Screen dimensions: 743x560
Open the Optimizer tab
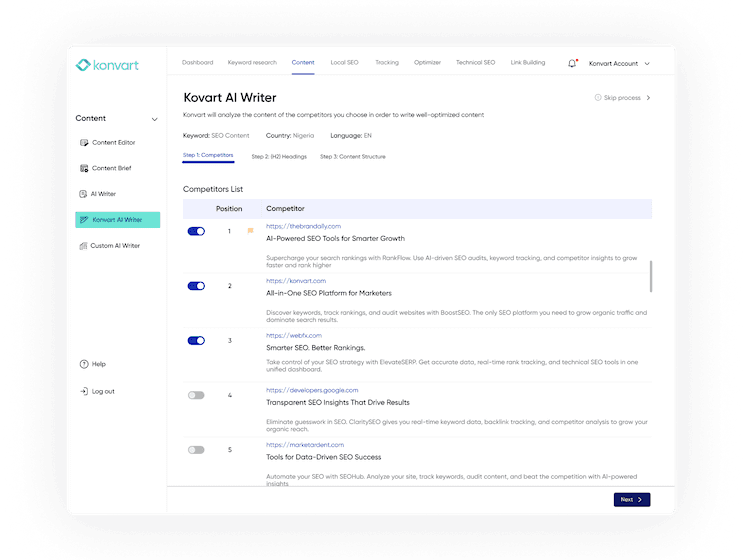click(x=427, y=63)
